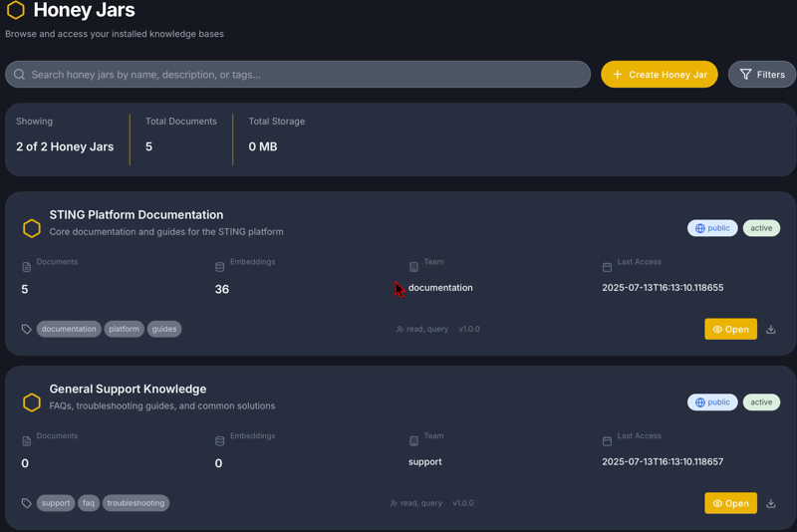Click the active badge on General Support card
Image resolution: width=797 pixels, height=532 pixels.
click(x=761, y=402)
